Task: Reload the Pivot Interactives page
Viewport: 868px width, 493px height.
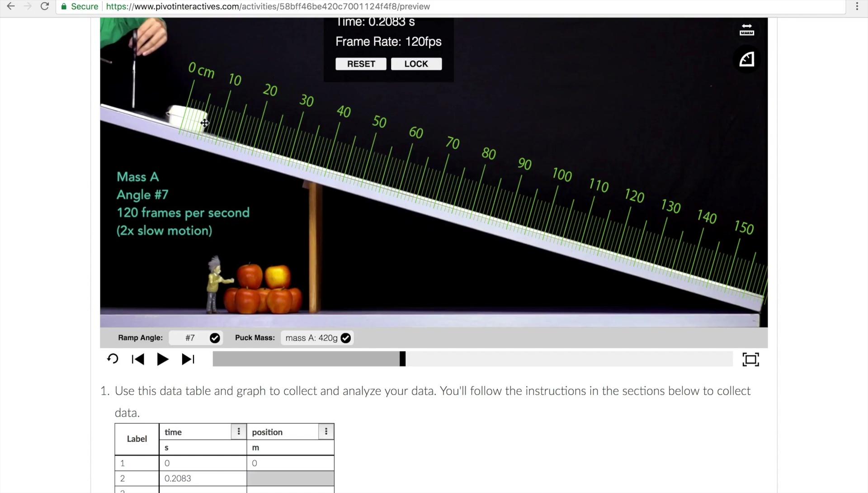Action: click(44, 6)
